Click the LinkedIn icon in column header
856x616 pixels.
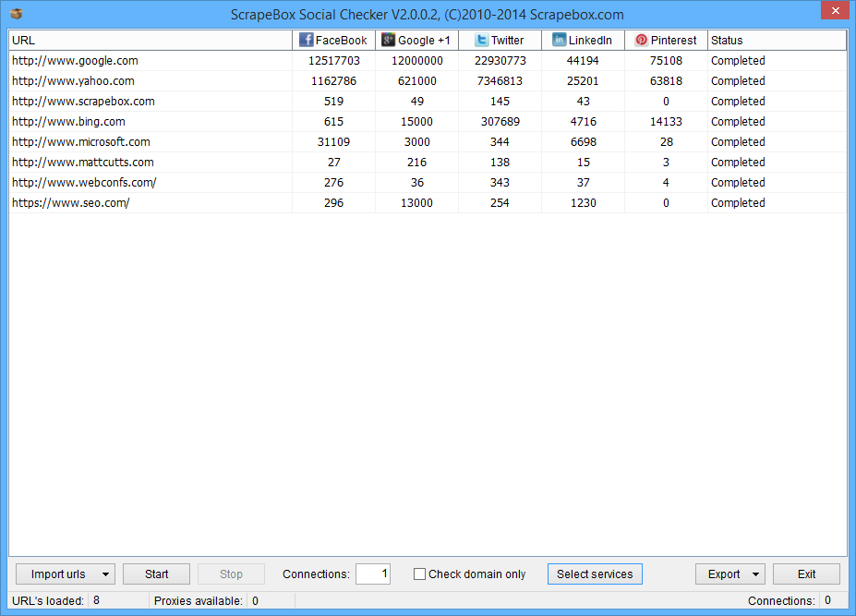point(560,41)
